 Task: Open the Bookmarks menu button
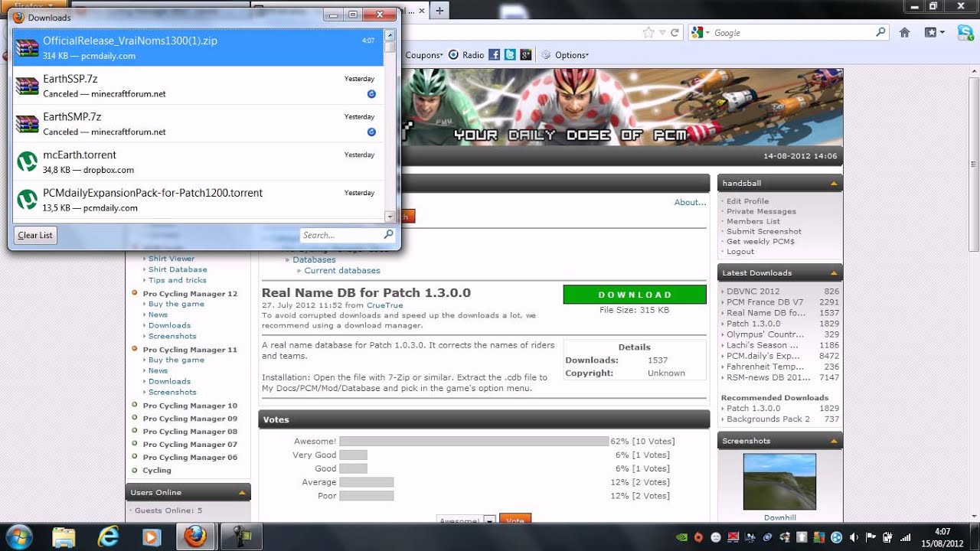934,33
